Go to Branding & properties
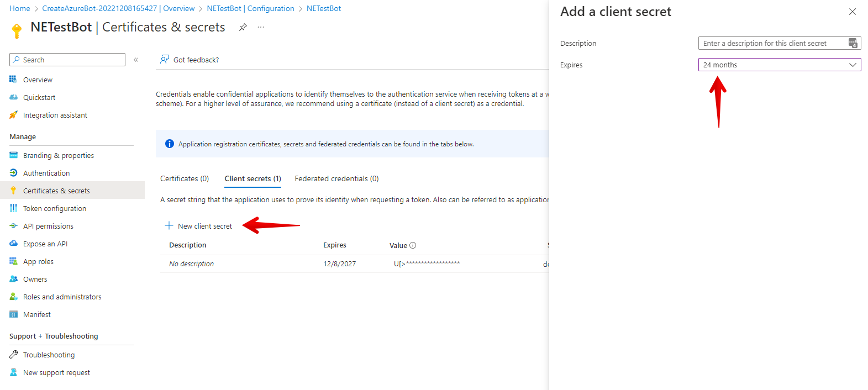Viewport: 868px width, 390px height. point(59,155)
